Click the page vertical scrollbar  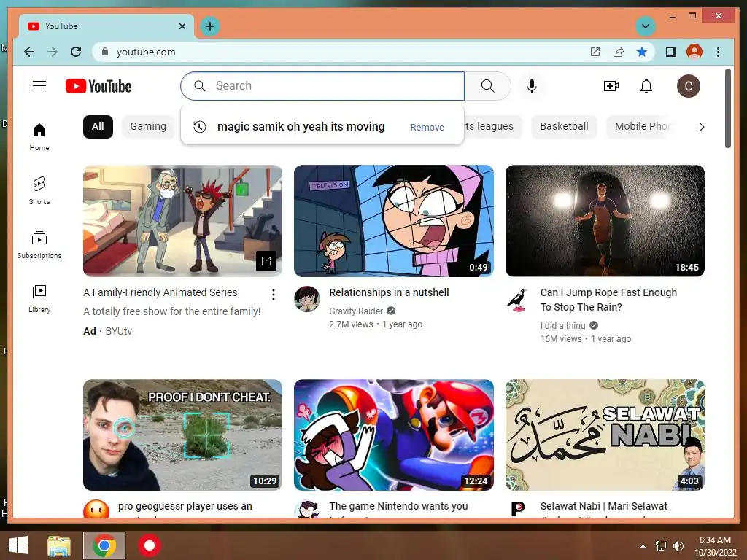[x=727, y=109]
